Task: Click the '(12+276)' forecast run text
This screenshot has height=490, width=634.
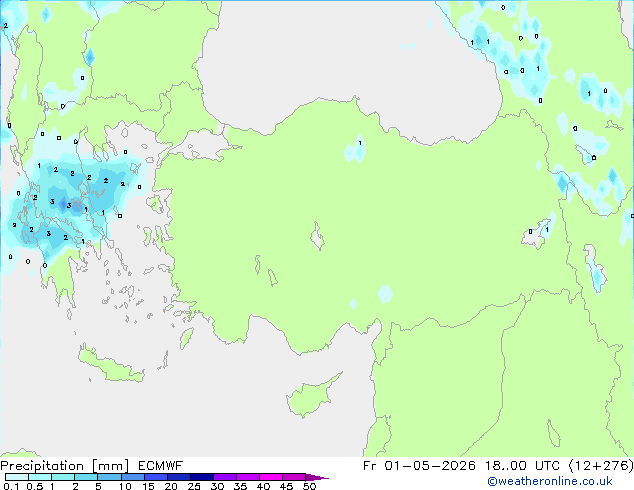Action: point(601,466)
